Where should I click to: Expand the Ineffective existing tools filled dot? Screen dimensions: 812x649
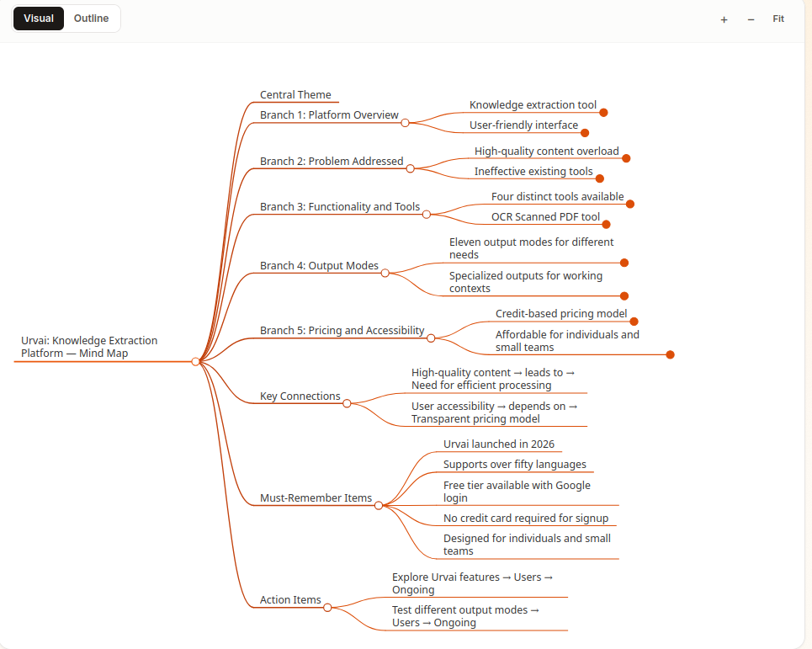(600, 178)
